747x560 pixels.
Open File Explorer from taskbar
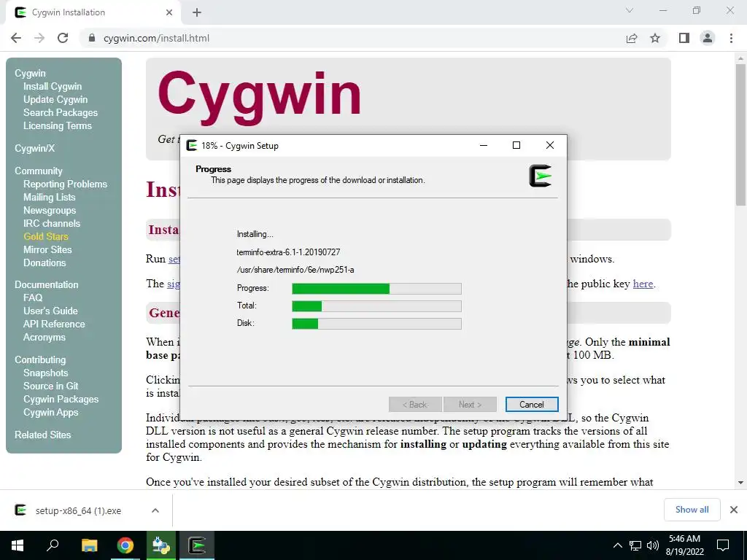pyautogui.click(x=90, y=545)
